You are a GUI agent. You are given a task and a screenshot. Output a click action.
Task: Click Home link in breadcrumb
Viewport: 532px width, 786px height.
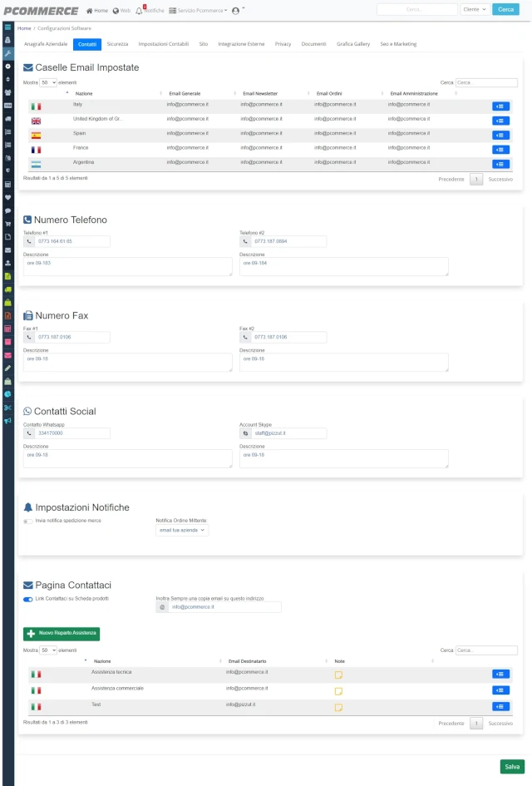point(24,28)
